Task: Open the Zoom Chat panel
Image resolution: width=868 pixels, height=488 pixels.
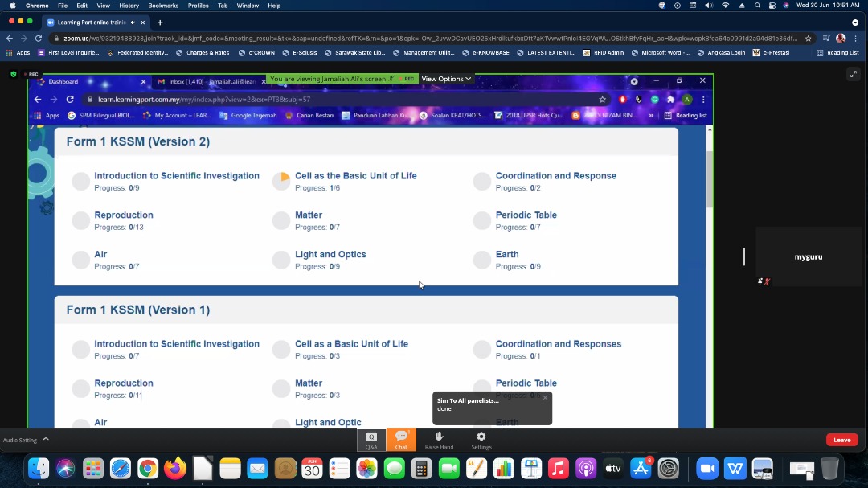Action: pyautogui.click(x=401, y=440)
